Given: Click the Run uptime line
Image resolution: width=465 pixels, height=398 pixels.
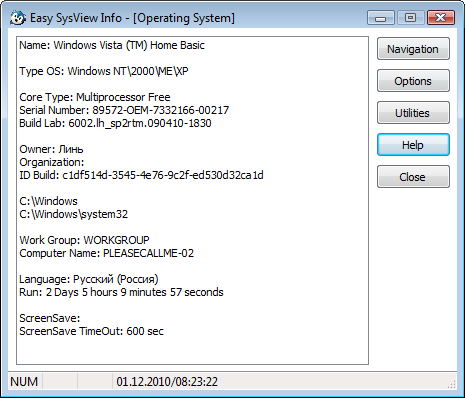Looking at the screenshot, I should (121, 292).
